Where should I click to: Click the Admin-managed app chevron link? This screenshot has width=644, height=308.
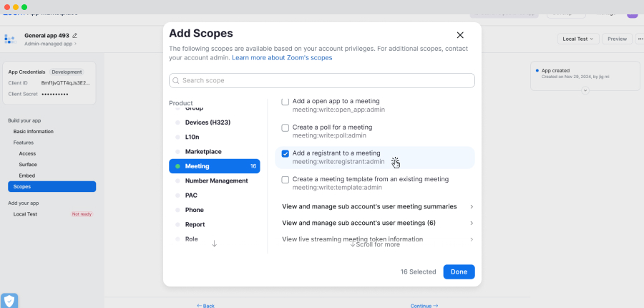coord(50,44)
